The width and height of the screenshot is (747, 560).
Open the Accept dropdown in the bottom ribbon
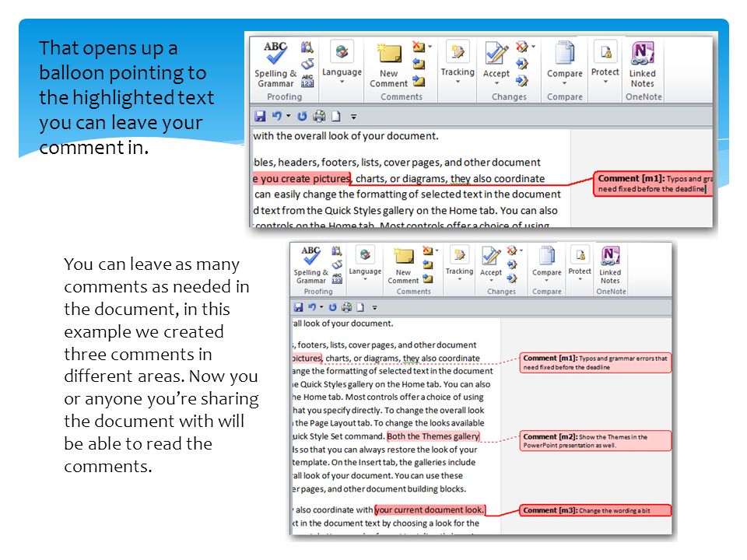[491, 280]
